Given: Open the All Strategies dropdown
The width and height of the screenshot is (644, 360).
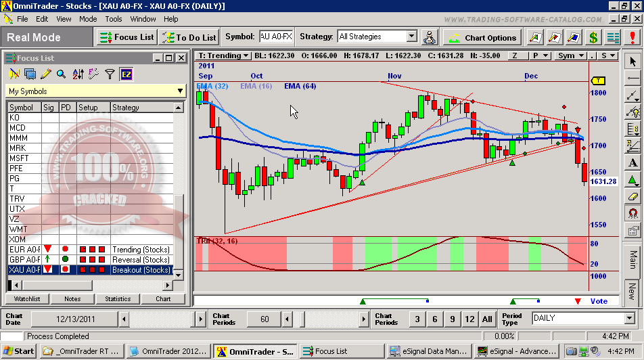Looking at the screenshot, I should tap(411, 37).
